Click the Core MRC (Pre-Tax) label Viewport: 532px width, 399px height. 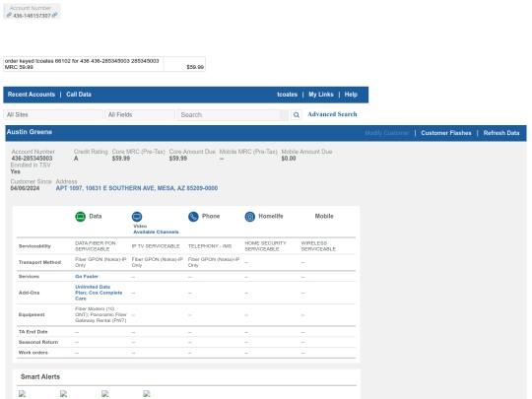coord(139,152)
